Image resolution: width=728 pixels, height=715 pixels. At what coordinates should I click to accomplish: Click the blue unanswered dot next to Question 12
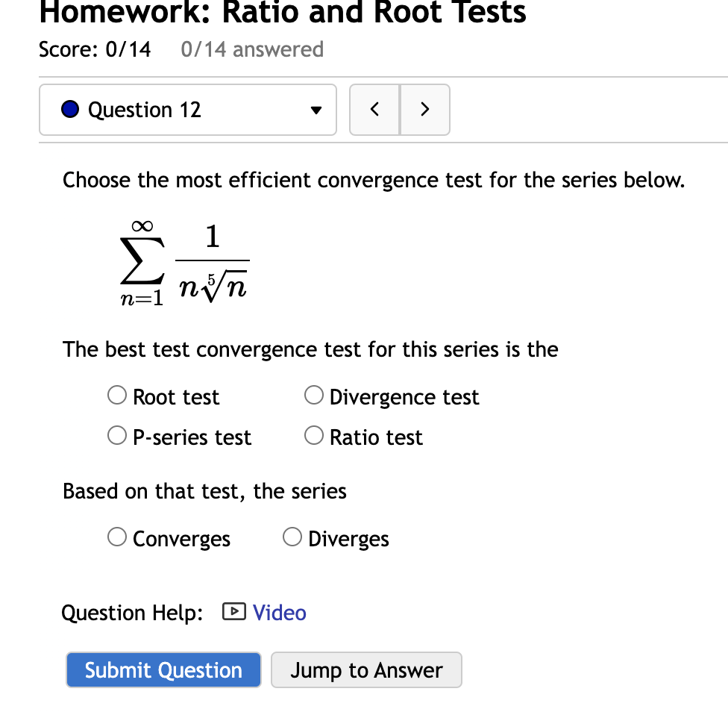[x=69, y=108]
